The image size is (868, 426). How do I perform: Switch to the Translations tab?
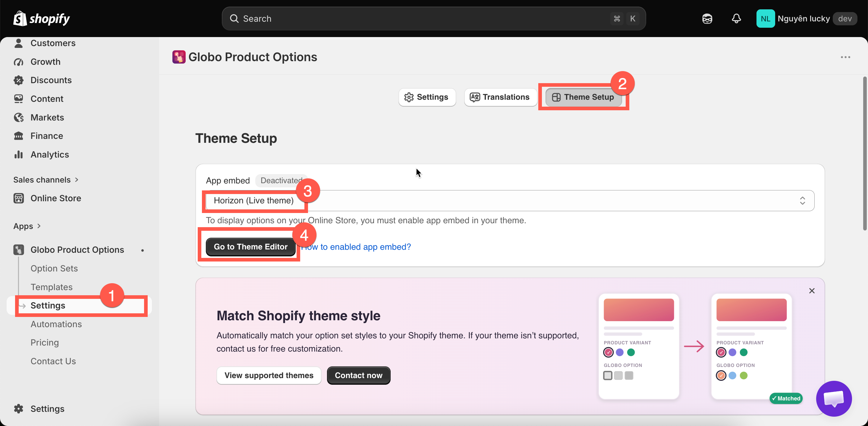500,97
